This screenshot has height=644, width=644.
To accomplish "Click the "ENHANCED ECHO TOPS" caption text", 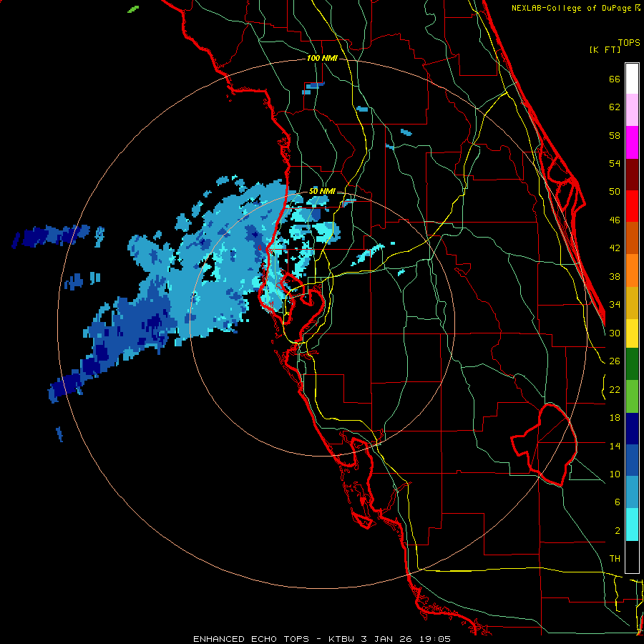I will [x=251, y=639].
